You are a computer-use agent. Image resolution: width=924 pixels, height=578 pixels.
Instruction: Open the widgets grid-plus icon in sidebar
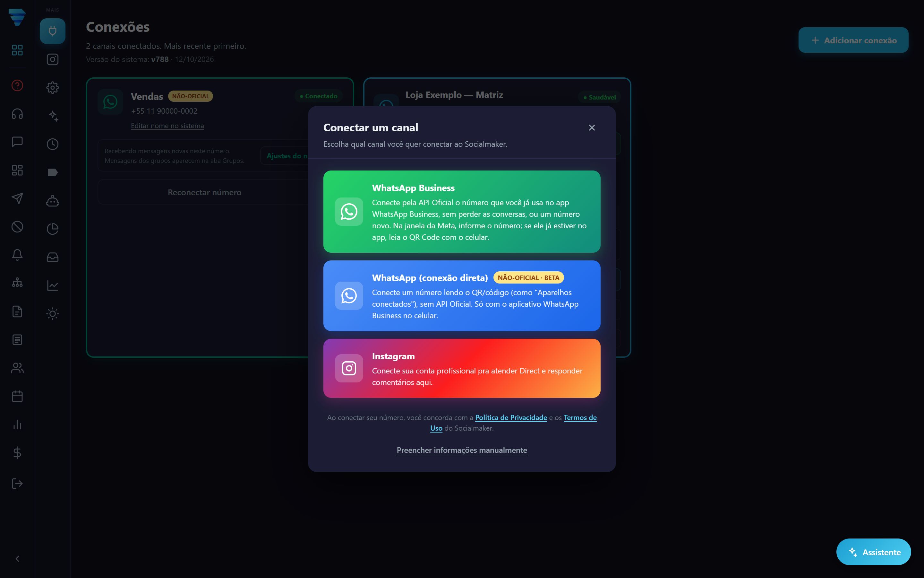17,170
